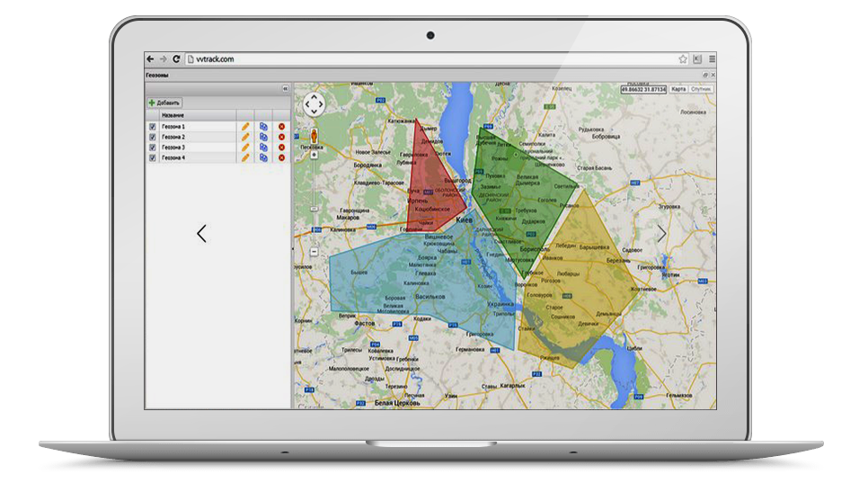
Task: Uncheck the Геозона 1 checkbox
Action: [152, 127]
